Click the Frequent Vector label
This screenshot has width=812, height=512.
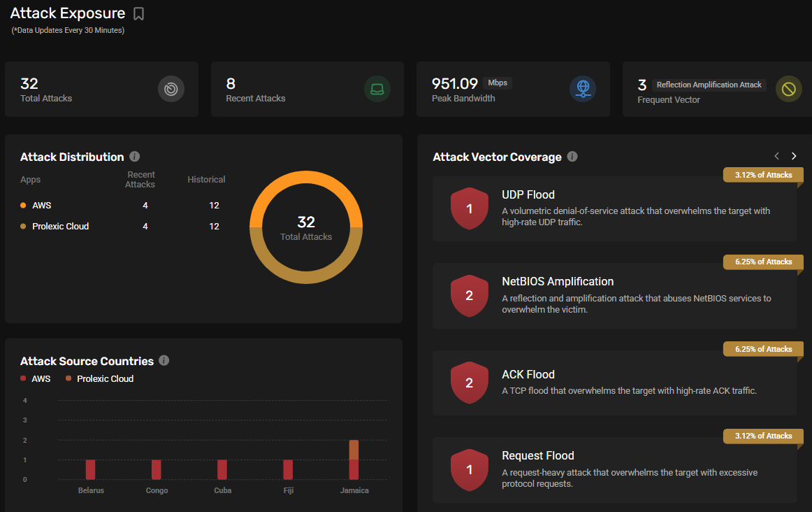point(669,100)
